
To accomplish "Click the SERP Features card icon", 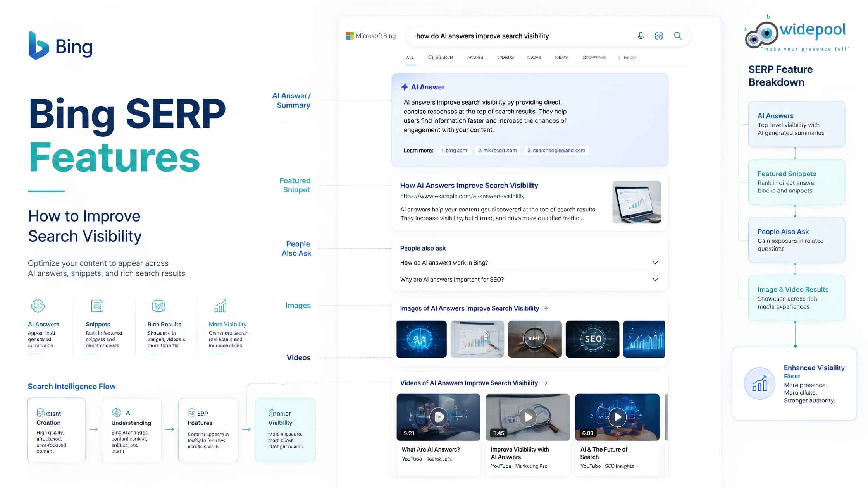I will 191,412.
